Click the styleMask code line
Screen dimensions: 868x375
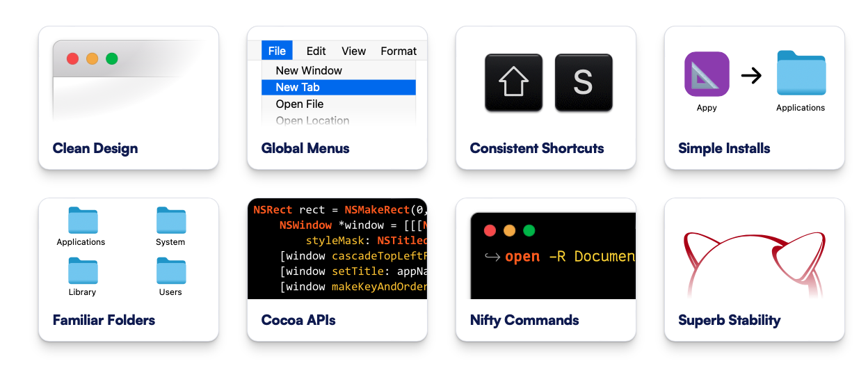click(x=367, y=240)
